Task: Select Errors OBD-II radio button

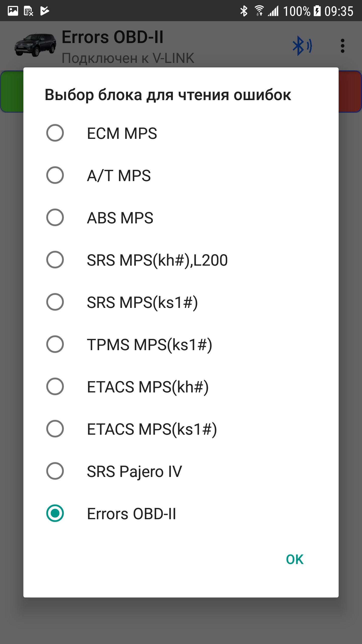Action: 55,513
